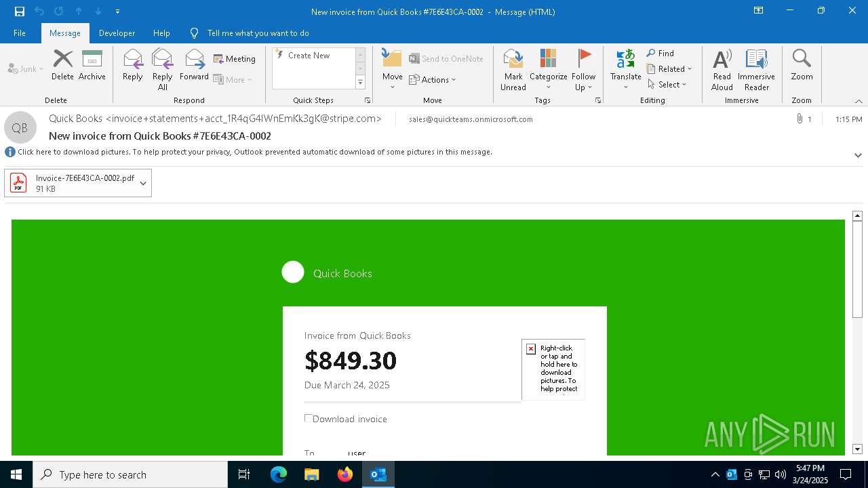The height and width of the screenshot is (488, 868).
Task: Choose Create New quick step
Action: tap(313, 56)
